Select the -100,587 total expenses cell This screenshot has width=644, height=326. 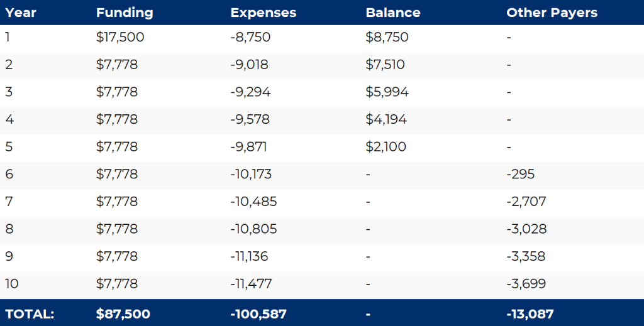(x=259, y=314)
